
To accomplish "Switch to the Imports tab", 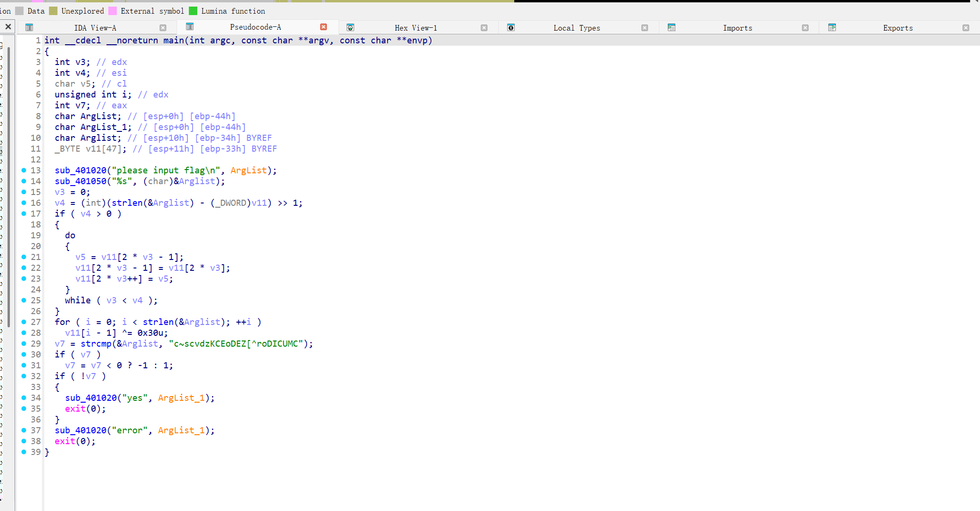I will pos(737,28).
